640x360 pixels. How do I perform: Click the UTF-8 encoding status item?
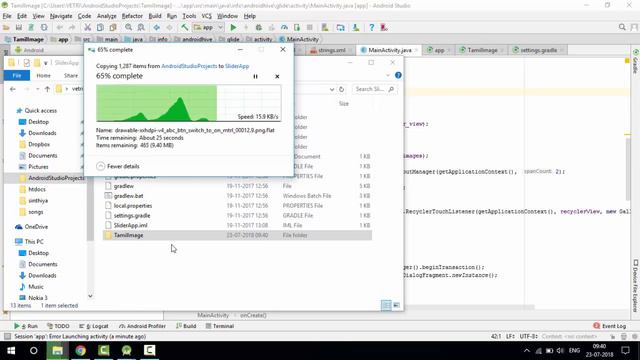(x=528, y=336)
